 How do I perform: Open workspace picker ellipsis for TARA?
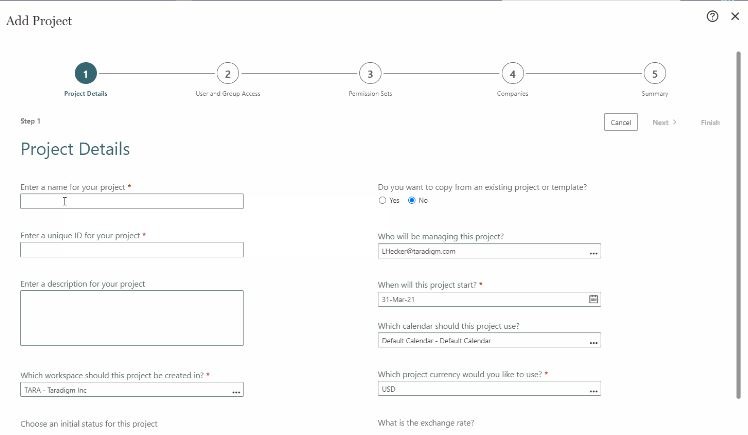click(236, 392)
